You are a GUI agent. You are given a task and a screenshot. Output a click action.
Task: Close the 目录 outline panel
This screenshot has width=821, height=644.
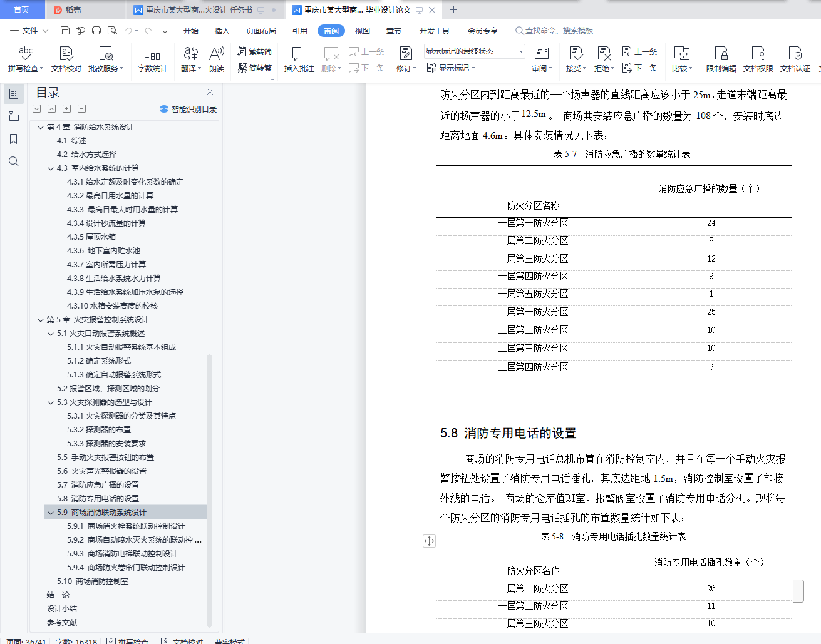click(x=210, y=91)
